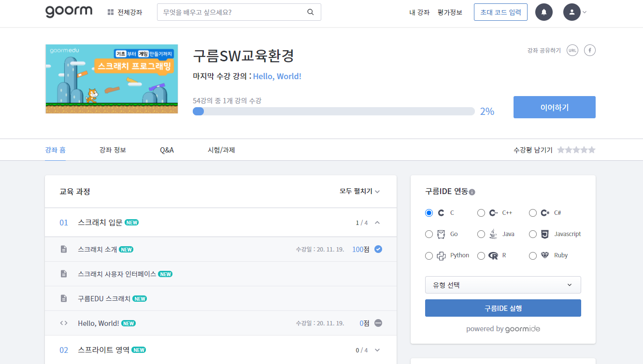The height and width of the screenshot is (364, 643).
Task: Select the Javascript radio button
Action: coord(533,234)
